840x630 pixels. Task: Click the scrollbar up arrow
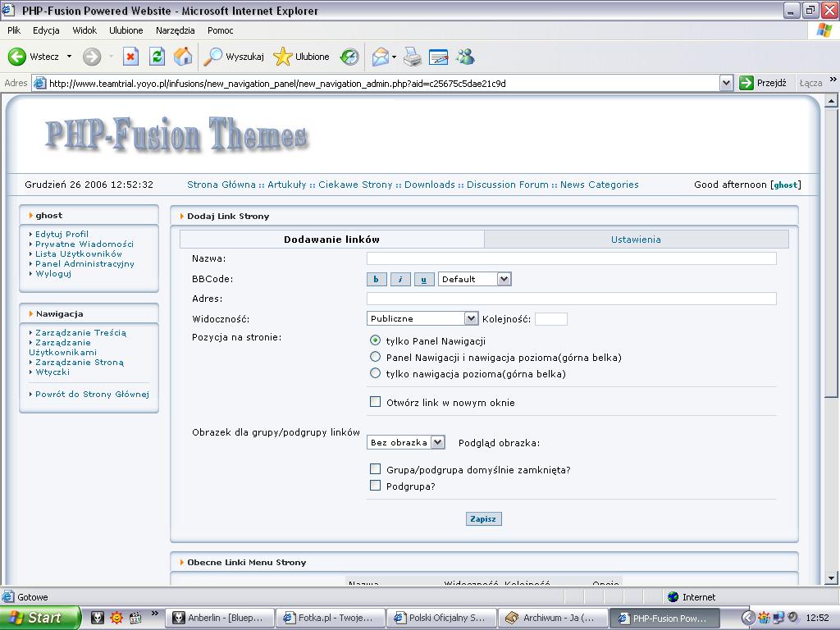(x=831, y=101)
